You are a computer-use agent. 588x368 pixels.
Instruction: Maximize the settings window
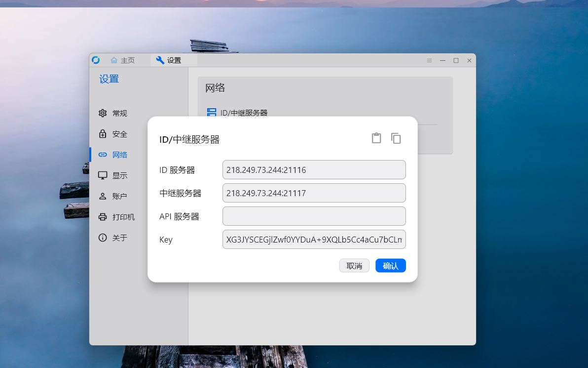click(456, 60)
